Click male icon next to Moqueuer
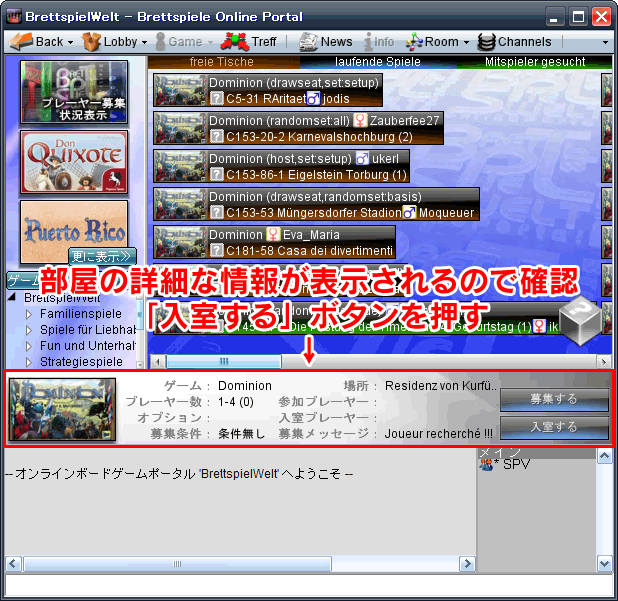 [x=409, y=212]
